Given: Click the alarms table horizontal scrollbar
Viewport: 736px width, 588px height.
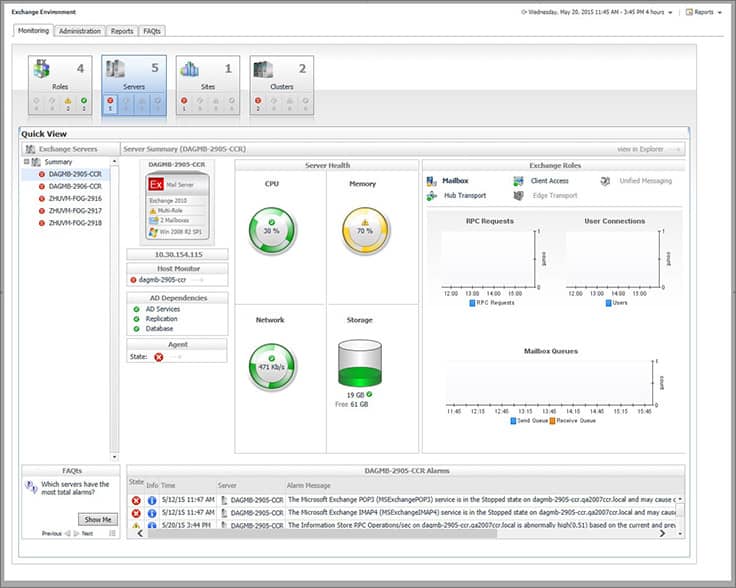Looking at the screenshot, I should pos(322,534).
